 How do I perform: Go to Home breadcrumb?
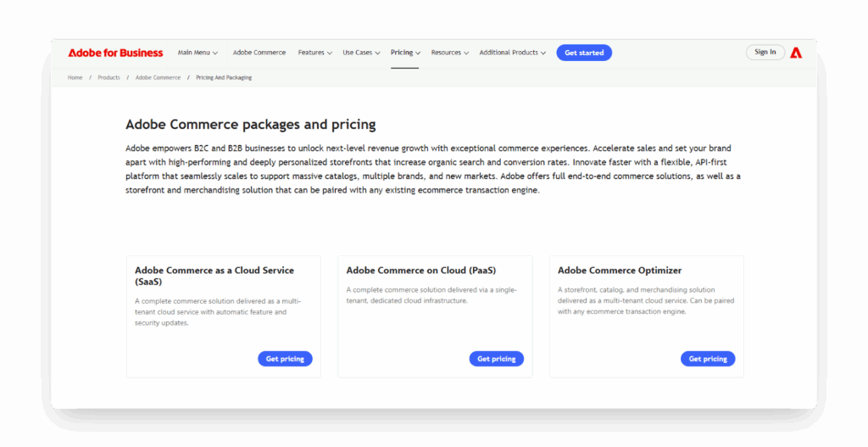[x=75, y=77]
